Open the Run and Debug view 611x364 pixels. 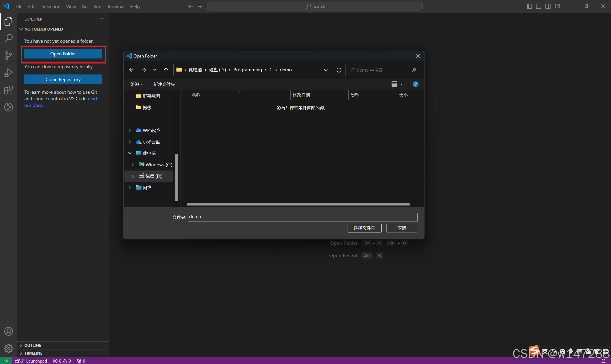[9, 73]
